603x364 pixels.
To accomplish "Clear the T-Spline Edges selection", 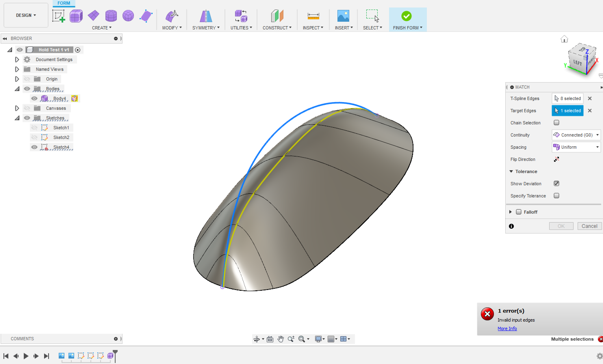I will tap(590, 99).
